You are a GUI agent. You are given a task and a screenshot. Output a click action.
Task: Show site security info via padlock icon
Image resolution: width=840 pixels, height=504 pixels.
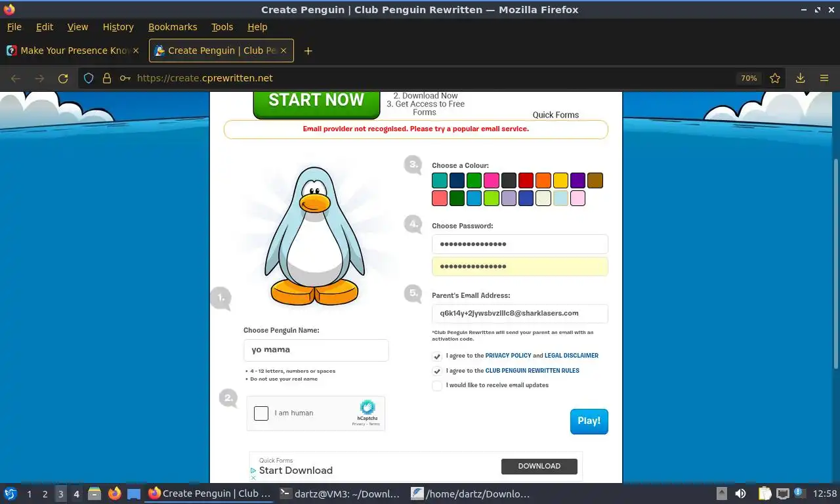[x=107, y=78]
